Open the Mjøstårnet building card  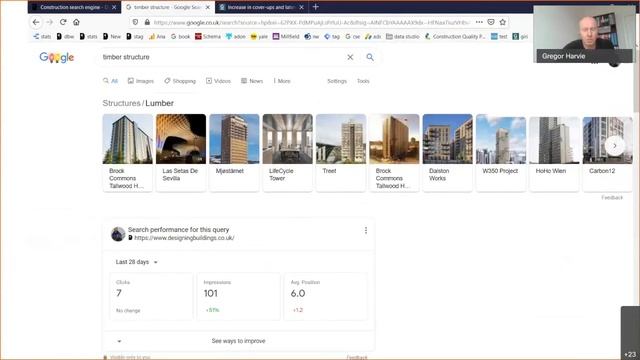tap(234, 153)
